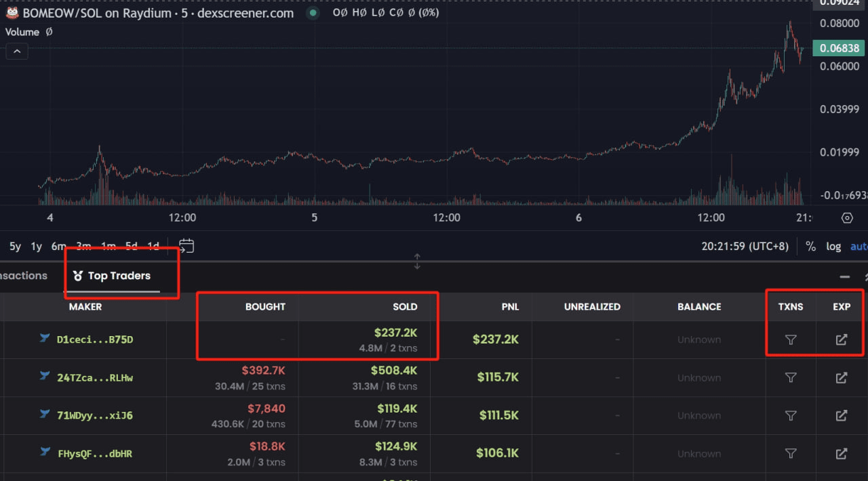The height and width of the screenshot is (481, 868).
Task: Open maker address FHysQF...dbHR
Action: point(95,453)
